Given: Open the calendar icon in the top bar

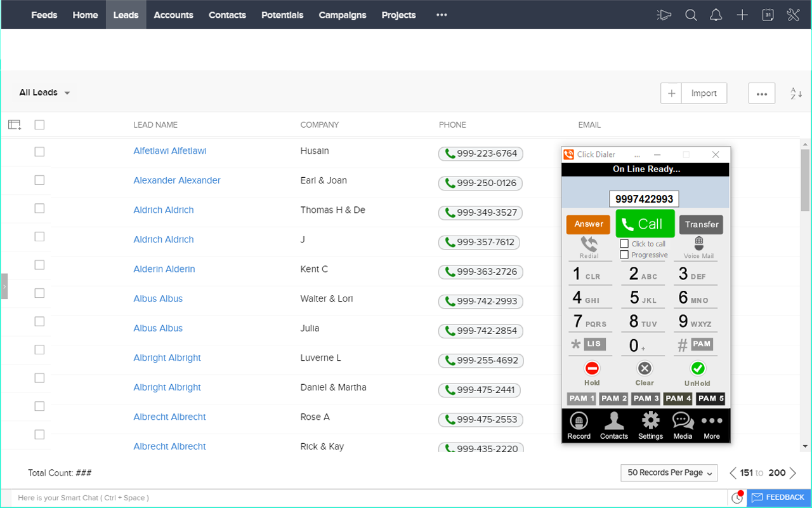Looking at the screenshot, I should pos(768,15).
